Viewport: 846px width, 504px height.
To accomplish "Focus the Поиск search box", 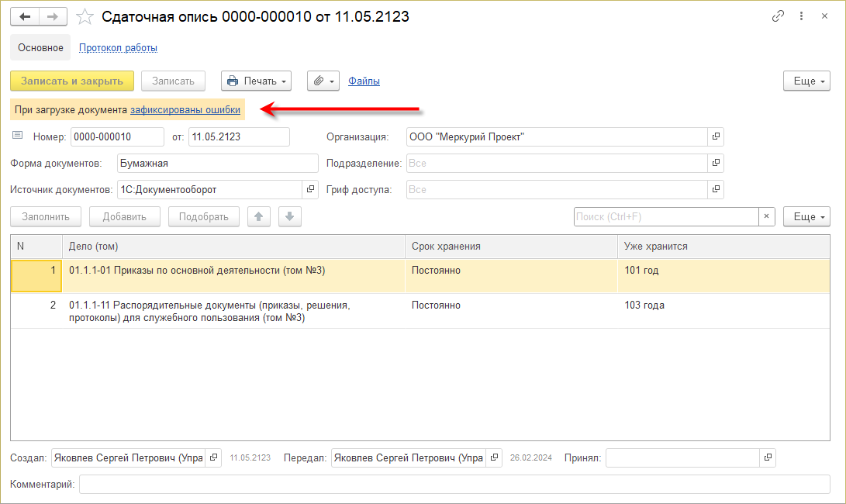I will 666,216.
